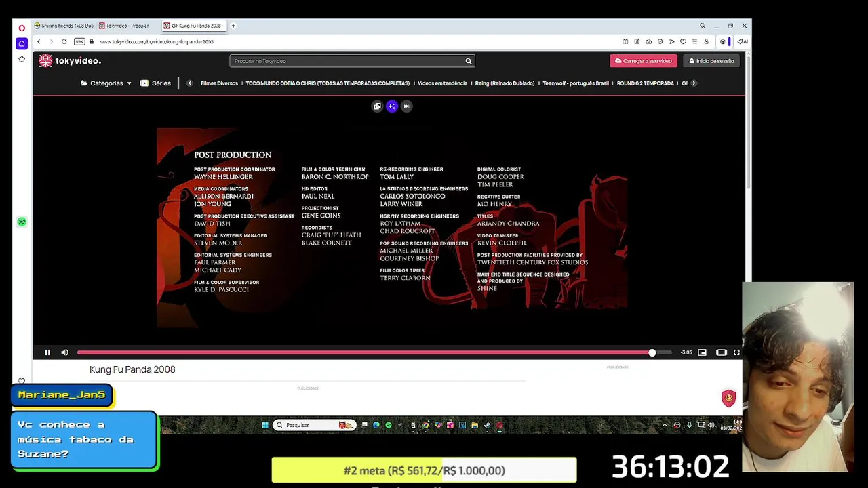Open the Windows Start menu
868x488 pixels.
click(x=265, y=425)
